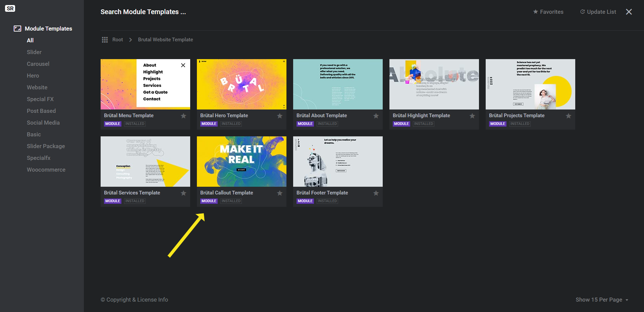
Task: Open the Brütal Footer Template thumbnail
Action: pyautogui.click(x=338, y=162)
